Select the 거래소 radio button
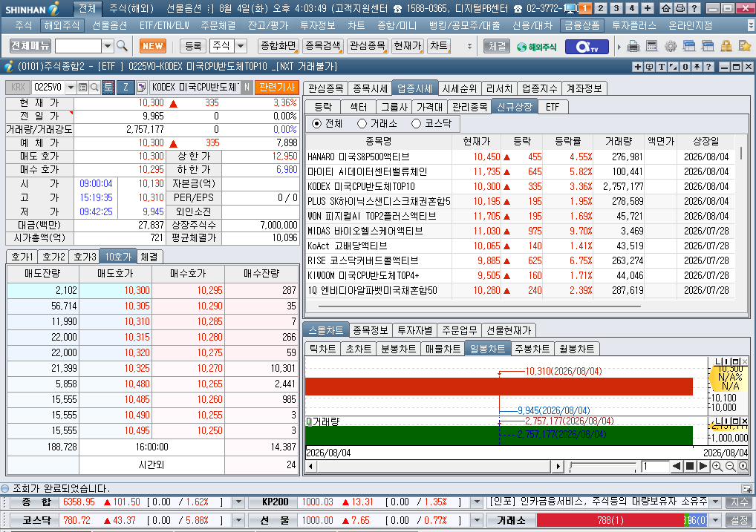Image resolution: width=756 pixels, height=532 pixels. pos(362,124)
